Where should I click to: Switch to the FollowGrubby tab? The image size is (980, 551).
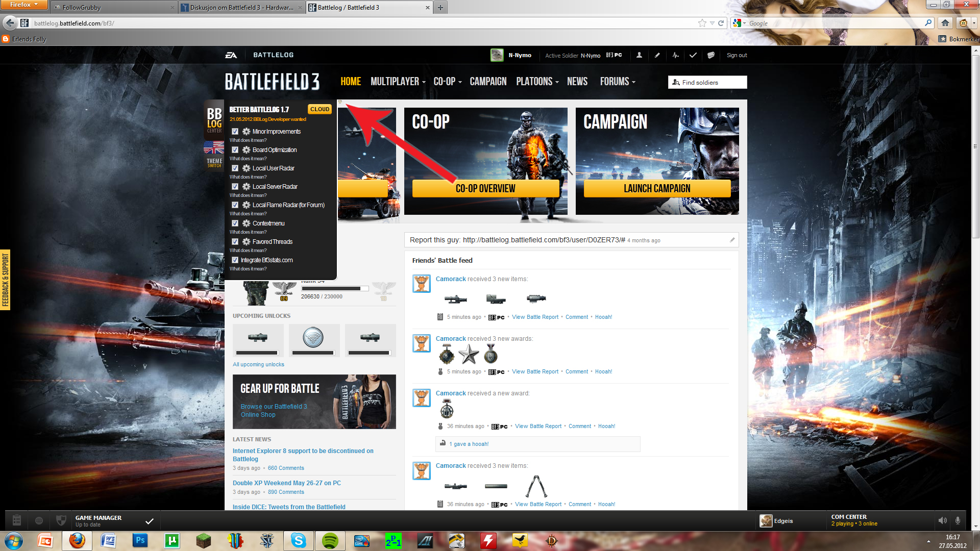pos(115,7)
